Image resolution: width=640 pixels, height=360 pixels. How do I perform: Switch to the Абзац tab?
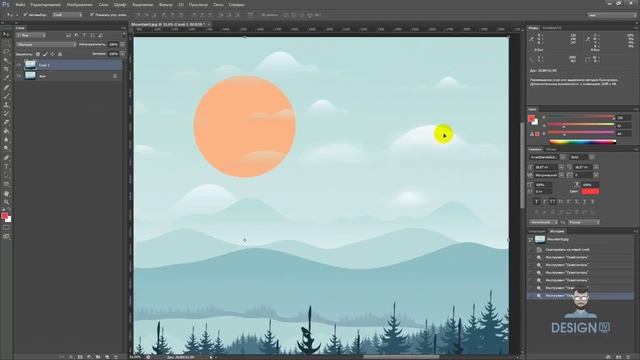click(551, 149)
